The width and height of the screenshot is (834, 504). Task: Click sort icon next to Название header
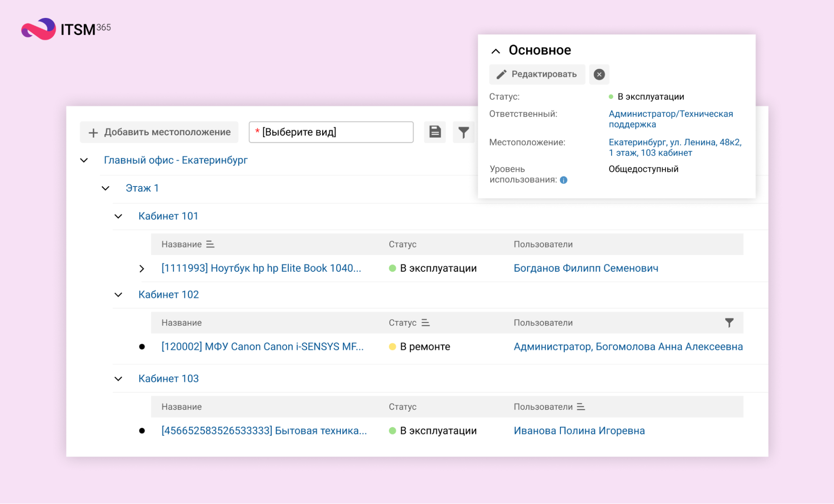coord(210,244)
